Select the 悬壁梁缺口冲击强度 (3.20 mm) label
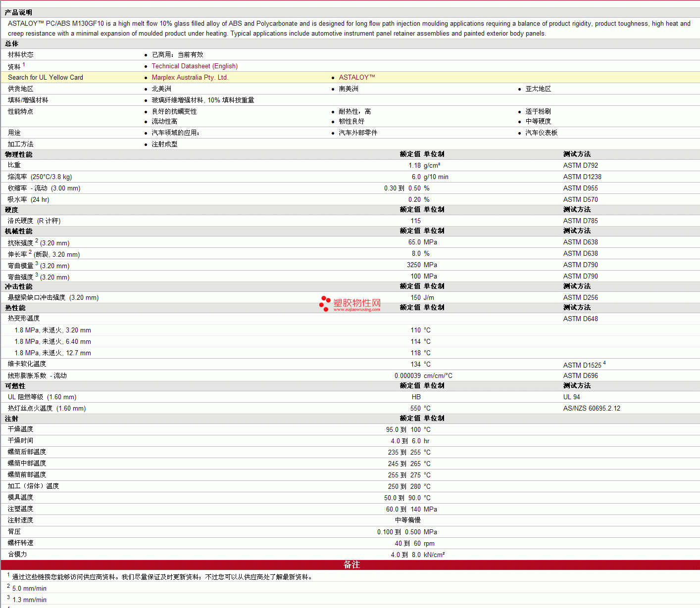This screenshot has height=608, width=700. [x=53, y=297]
